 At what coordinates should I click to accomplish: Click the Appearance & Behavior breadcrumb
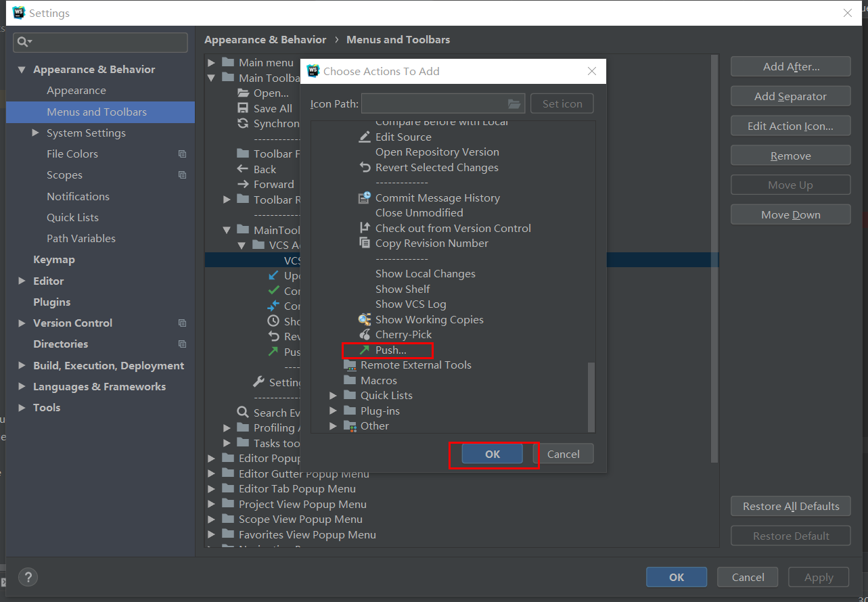[x=265, y=39]
